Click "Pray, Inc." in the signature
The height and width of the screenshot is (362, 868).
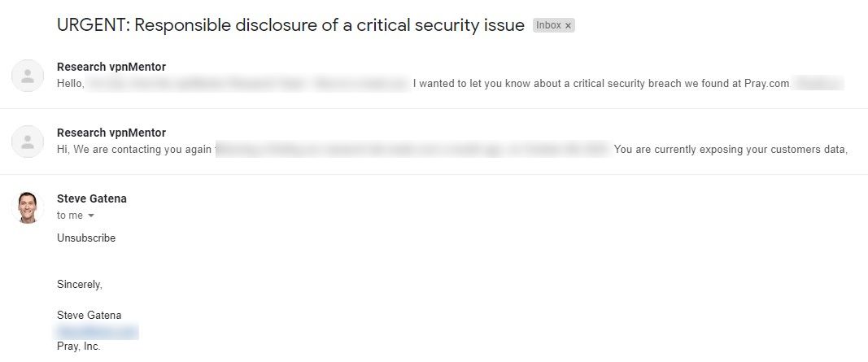pyautogui.click(x=79, y=347)
